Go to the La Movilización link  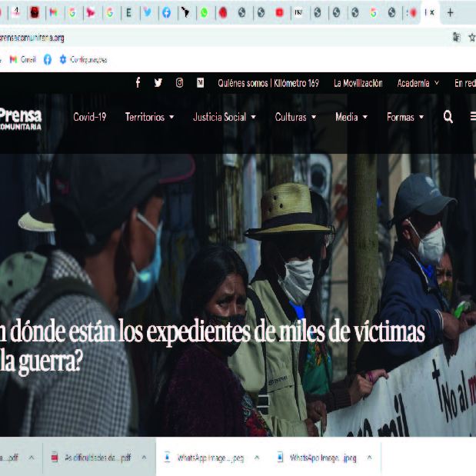[358, 83]
